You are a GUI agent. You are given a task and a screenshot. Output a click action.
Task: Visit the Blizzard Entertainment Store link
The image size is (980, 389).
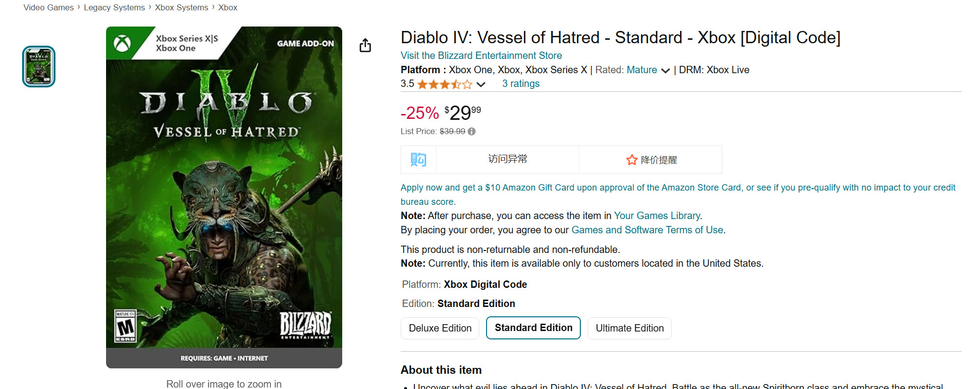point(481,56)
